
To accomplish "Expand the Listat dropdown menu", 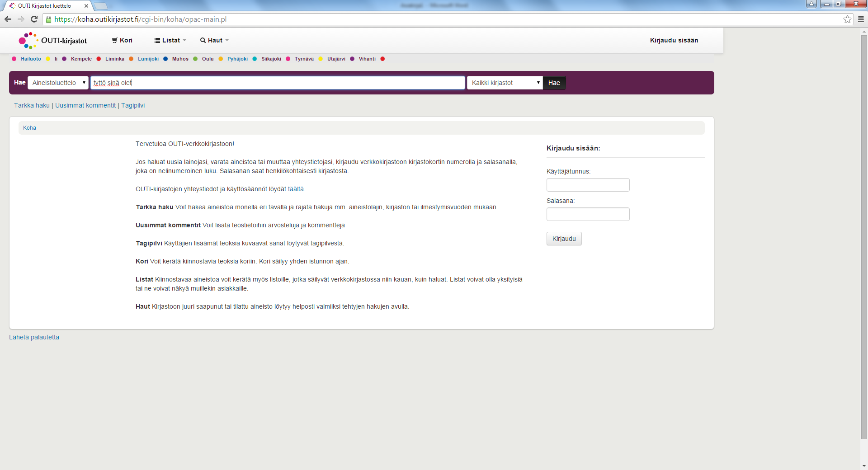I will click(x=170, y=40).
